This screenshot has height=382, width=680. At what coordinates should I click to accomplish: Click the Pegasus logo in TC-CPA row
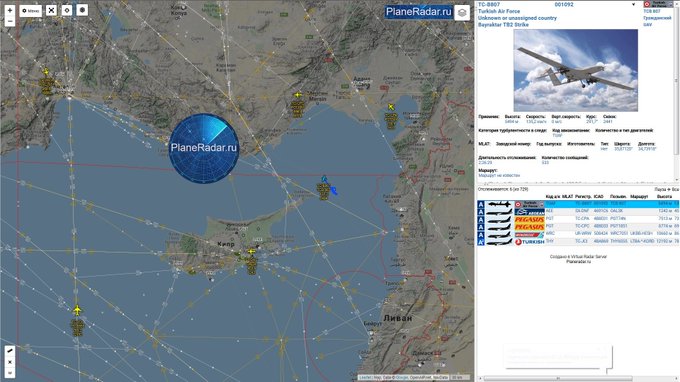coord(530,219)
